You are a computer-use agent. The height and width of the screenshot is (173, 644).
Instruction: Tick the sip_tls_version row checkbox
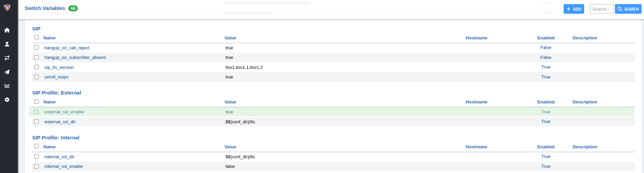tap(37, 67)
